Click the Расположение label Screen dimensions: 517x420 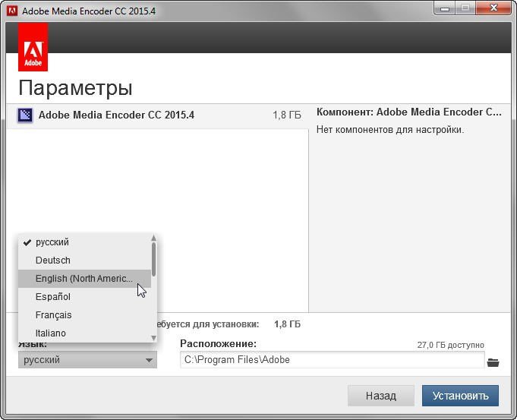(219, 344)
